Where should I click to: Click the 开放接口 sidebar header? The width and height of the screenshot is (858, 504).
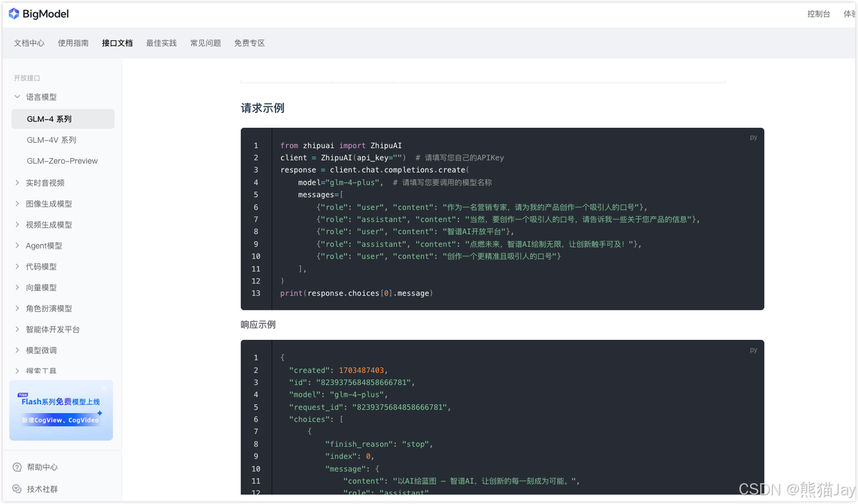(27, 78)
